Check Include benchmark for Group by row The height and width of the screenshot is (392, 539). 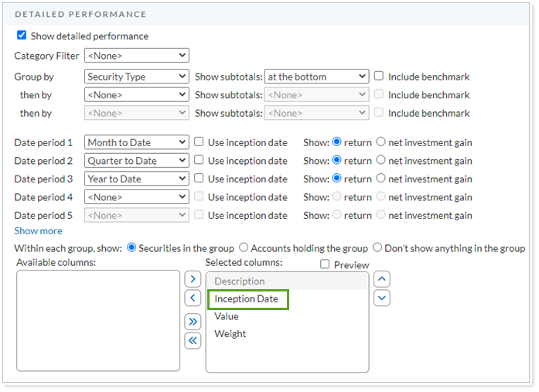pos(379,77)
